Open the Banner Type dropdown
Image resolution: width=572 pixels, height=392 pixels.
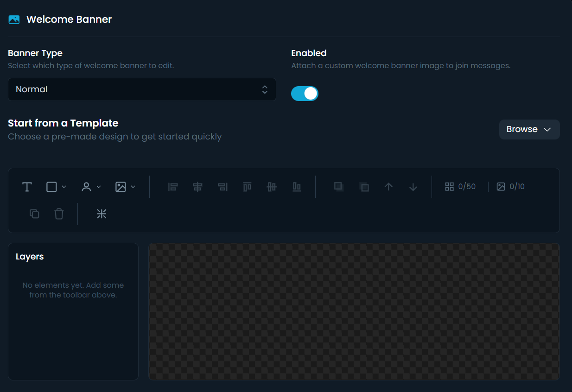[x=142, y=89]
